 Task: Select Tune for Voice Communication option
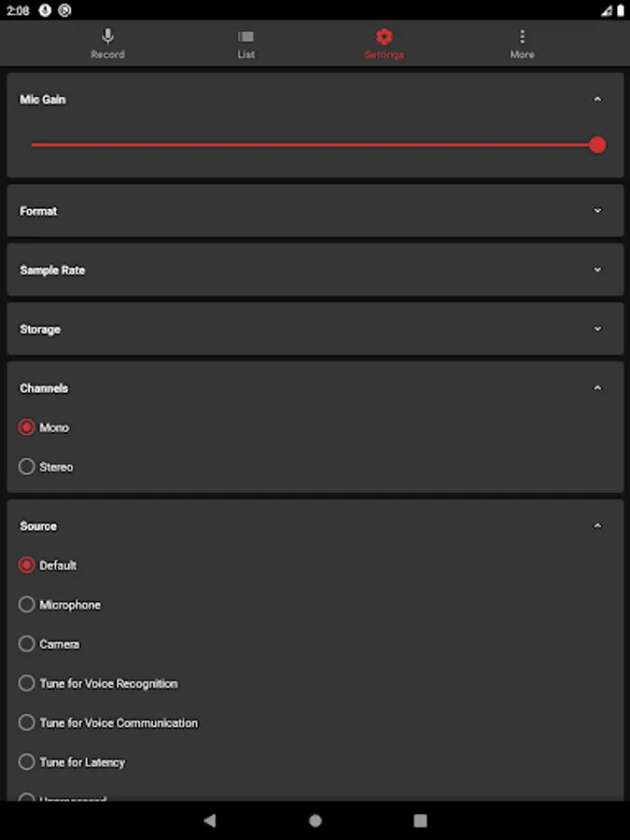pyautogui.click(x=27, y=722)
